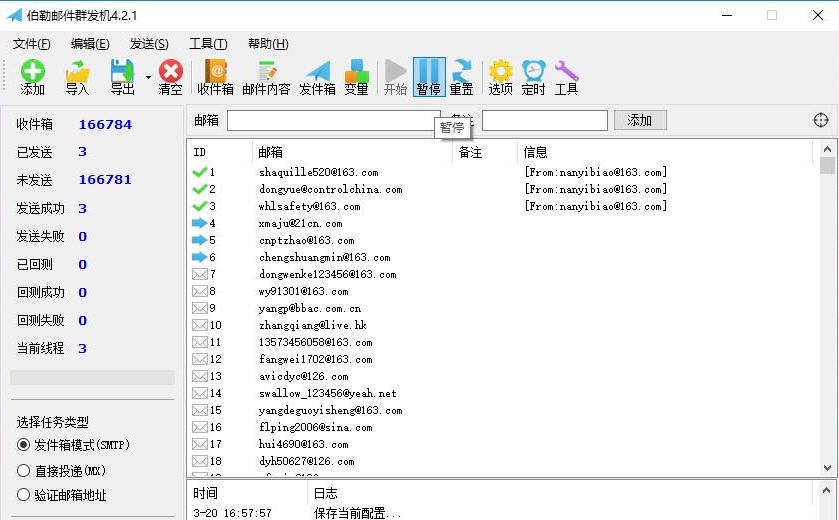Select row swallow_123456@yeah.net
839x520 pixels.
(327, 394)
